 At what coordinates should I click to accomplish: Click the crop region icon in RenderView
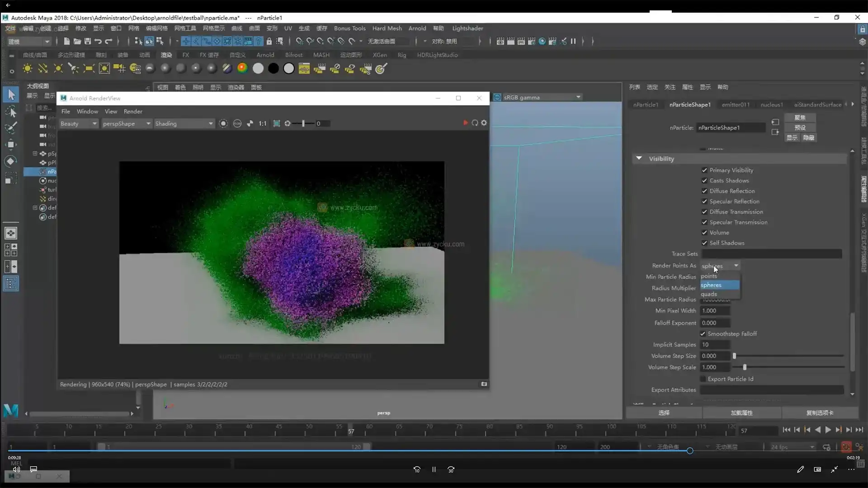point(277,123)
